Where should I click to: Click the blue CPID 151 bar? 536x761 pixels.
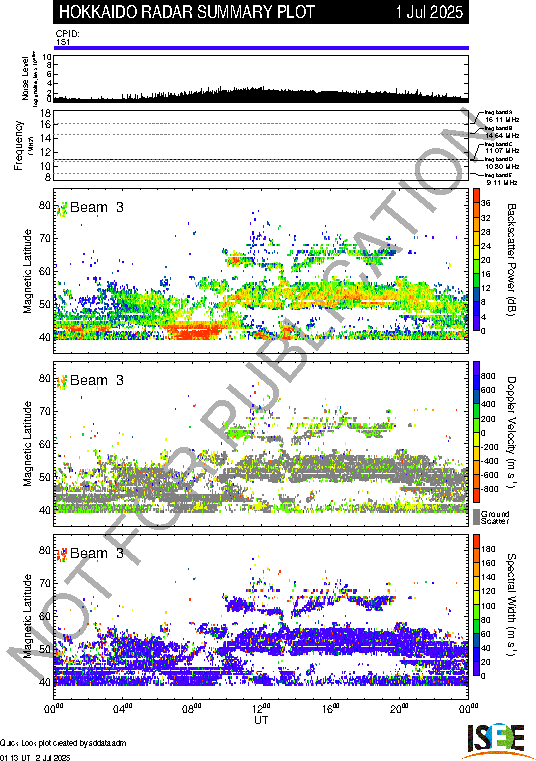tap(261, 48)
